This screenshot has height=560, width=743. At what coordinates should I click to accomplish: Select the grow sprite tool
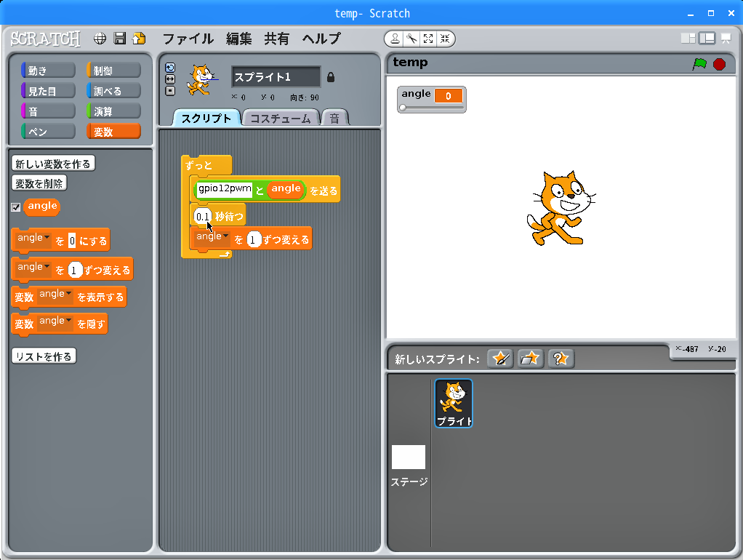point(428,39)
